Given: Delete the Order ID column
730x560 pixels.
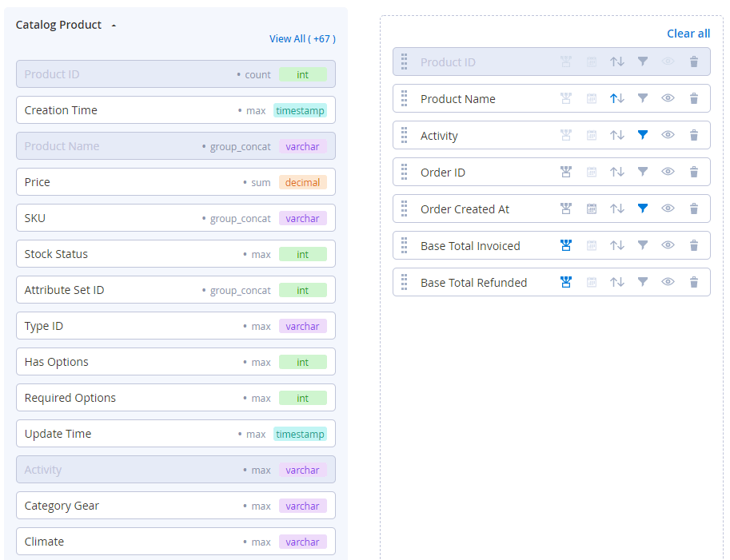Looking at the screenshot, I should point(693,173).
